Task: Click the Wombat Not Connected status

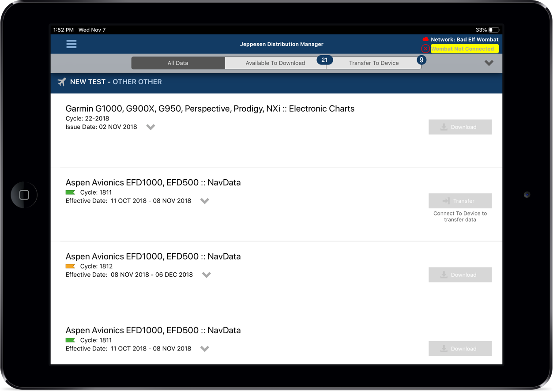Action: click(465, 49)
